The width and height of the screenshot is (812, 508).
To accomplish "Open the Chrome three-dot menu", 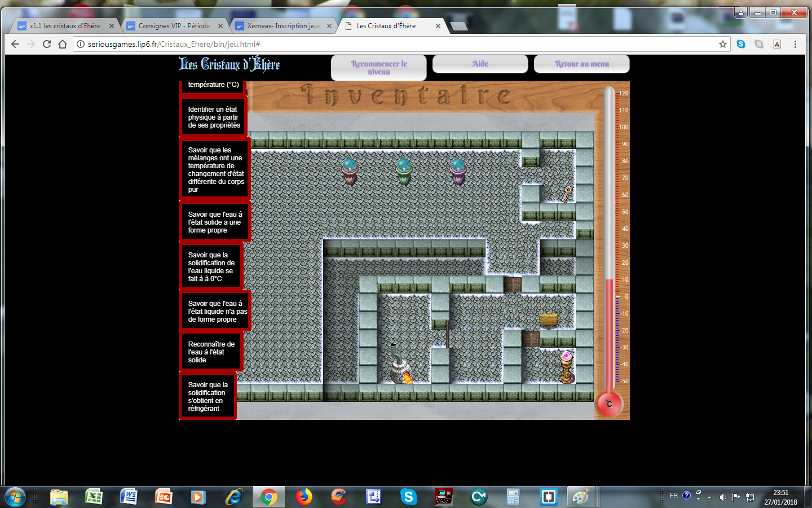I will tap(795, 44).
